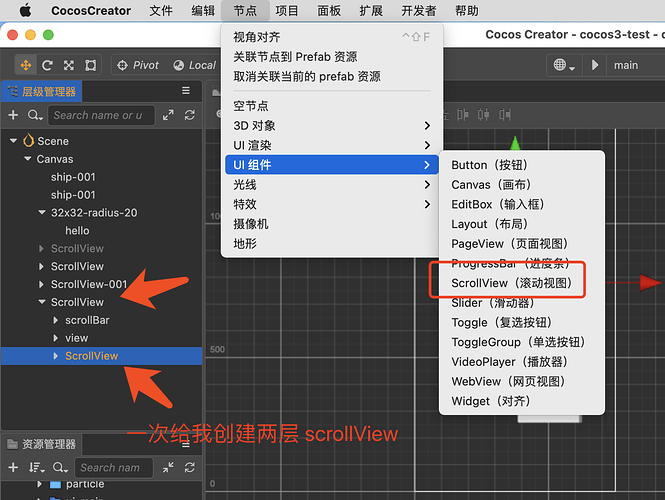Create ToggleGroup (单选按钮) component
The width and height of the screenshot is (665, 500).
click(x=522, y=342)
